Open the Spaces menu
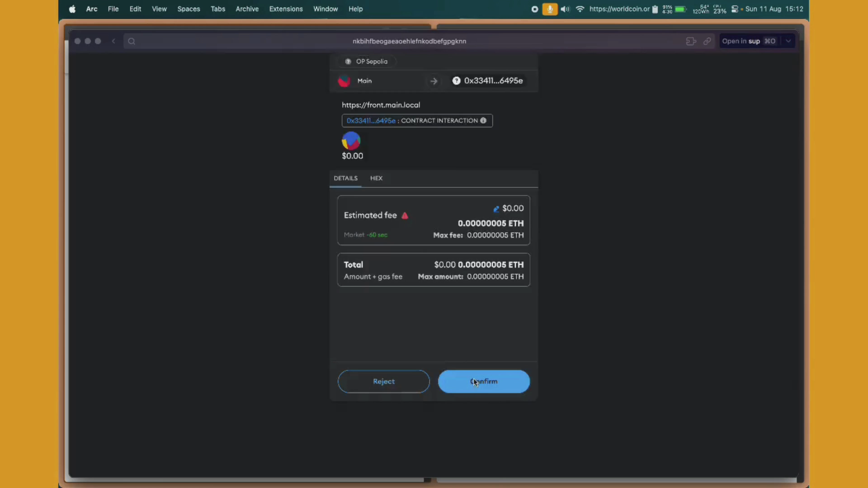Image resolution: width=868 pixels, height=488 pixels. pyautogui.click(x=189, y=9)
